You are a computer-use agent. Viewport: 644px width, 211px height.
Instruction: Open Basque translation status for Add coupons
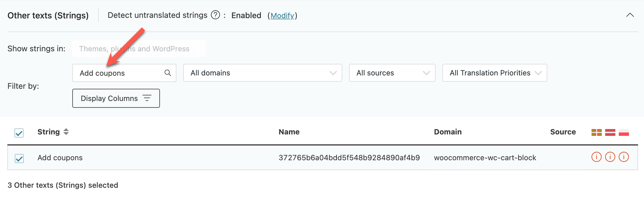pyautogui.click(x=597, y=157)
